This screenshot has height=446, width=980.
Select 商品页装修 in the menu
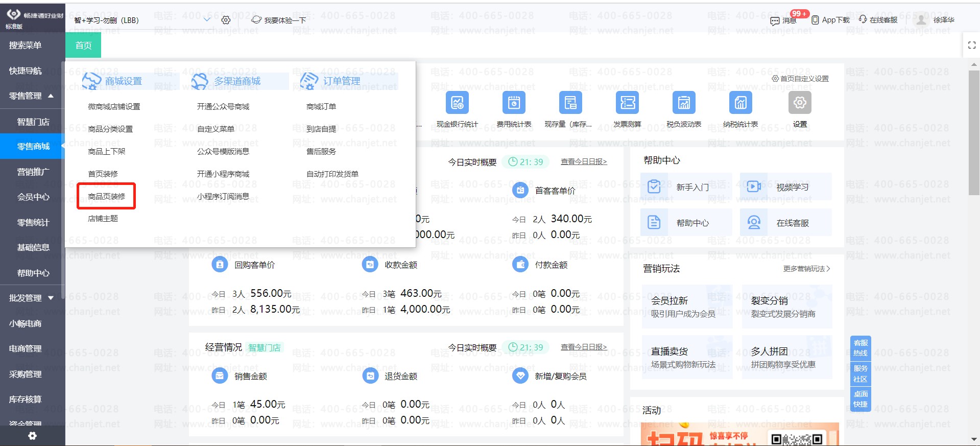click(106, 196)
